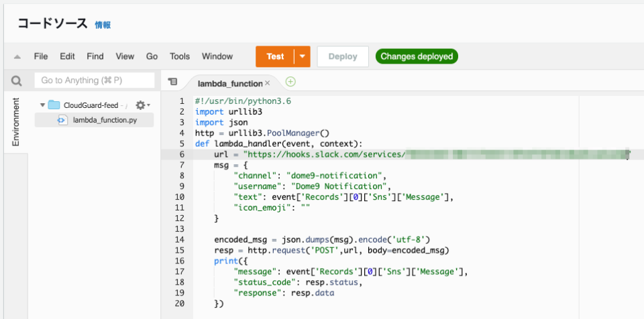Open the Edit menu
644x319 pixels.
pos(67,56)
